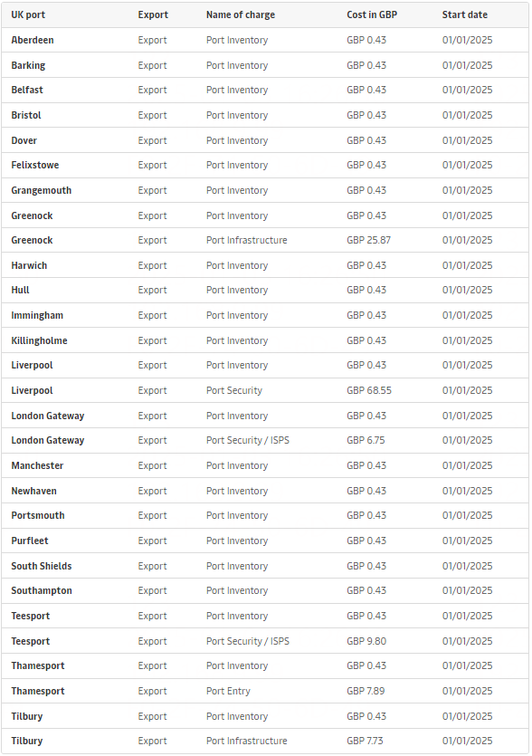The image size is (532, 756).
Task: Select the Thamesport Port Entry charge cell
Action: click(228, 691)
